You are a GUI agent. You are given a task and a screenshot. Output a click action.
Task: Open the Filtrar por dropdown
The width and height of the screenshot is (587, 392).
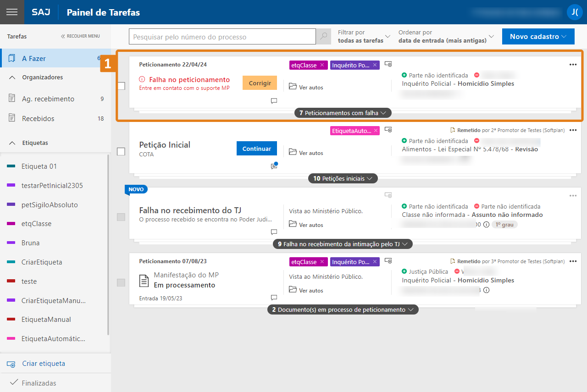(x=364, y=37)
